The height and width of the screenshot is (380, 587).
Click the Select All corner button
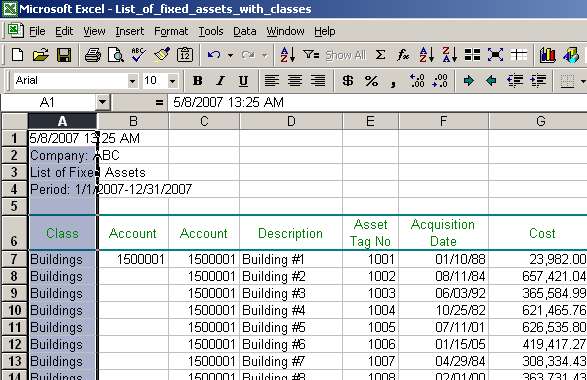14,121
